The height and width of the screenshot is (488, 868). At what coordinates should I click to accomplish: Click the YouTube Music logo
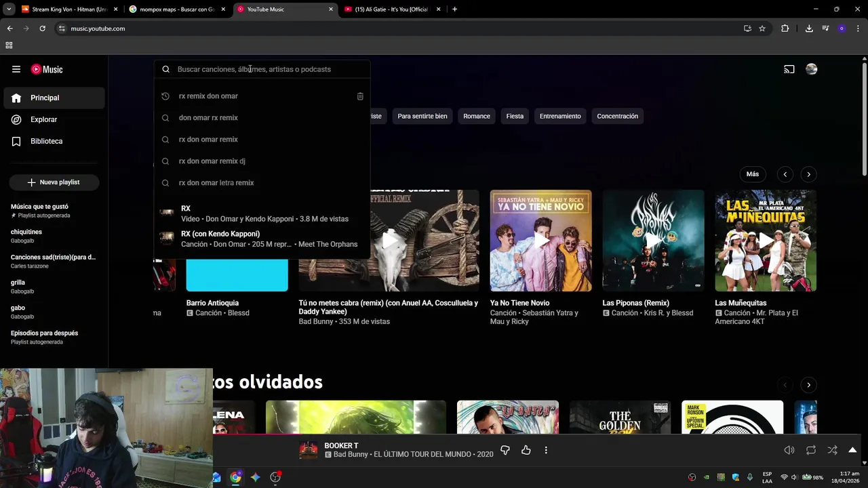tap(47, 69)
